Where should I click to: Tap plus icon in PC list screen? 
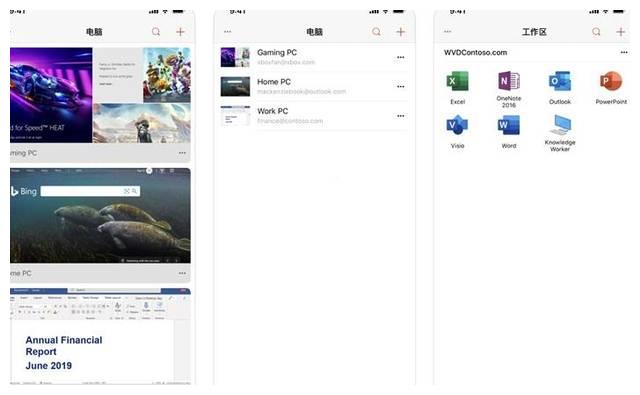[x=400, y=31]
